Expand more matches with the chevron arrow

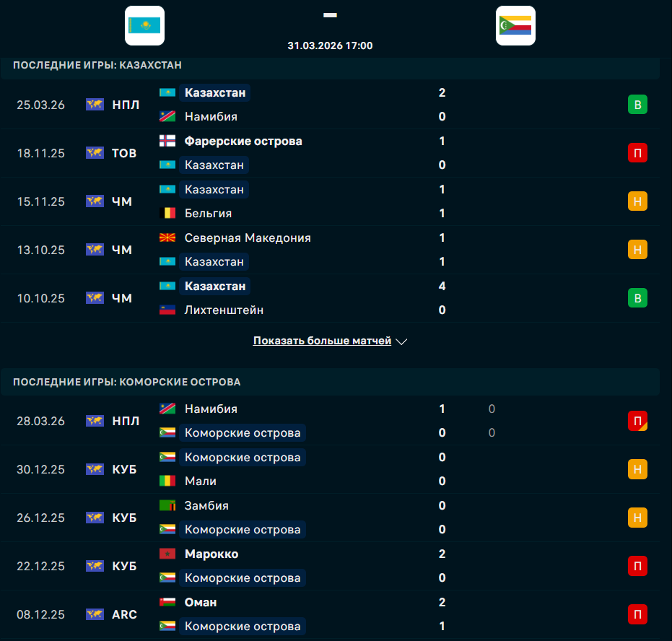402,341
